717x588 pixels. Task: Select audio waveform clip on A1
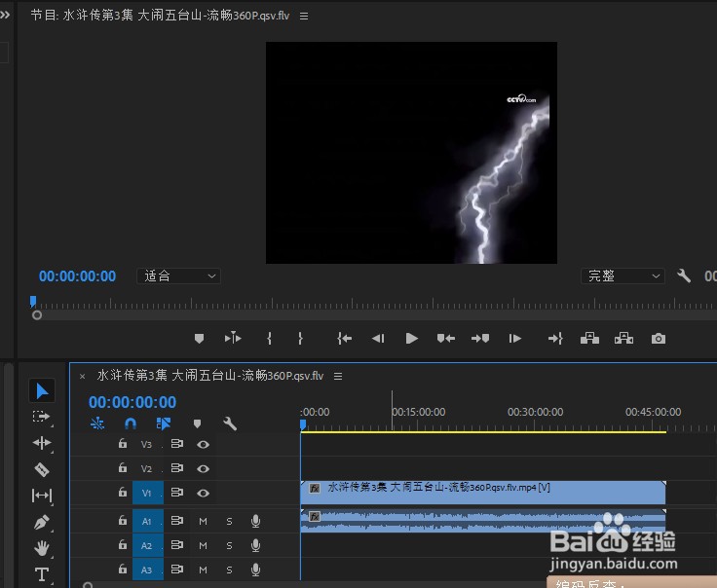coord(483,521)
